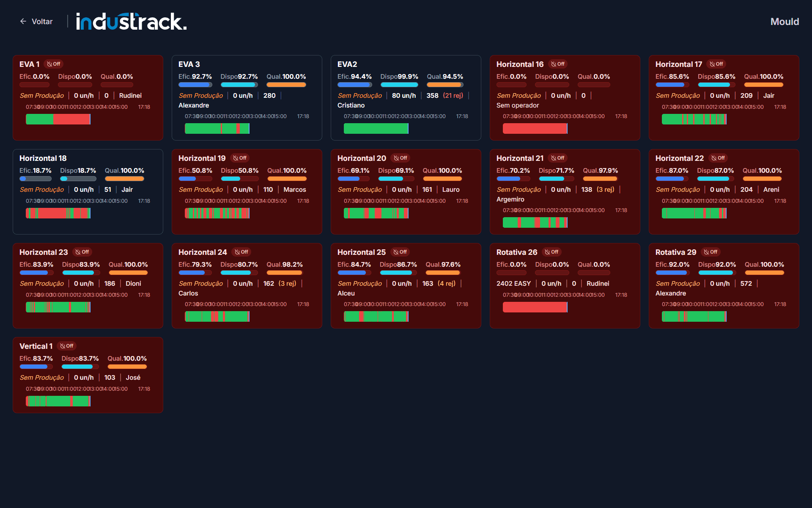Click EVA 1 production timeline bar

tap(58, 119)
